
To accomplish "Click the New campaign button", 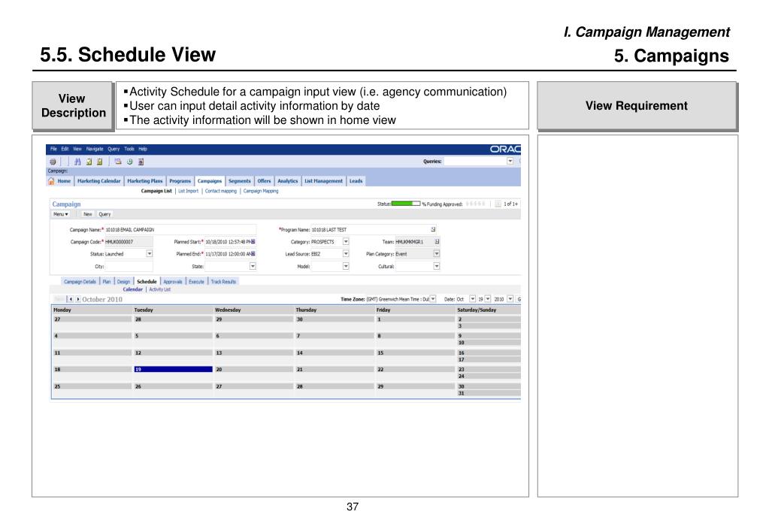I will click(x=88, y=214).
